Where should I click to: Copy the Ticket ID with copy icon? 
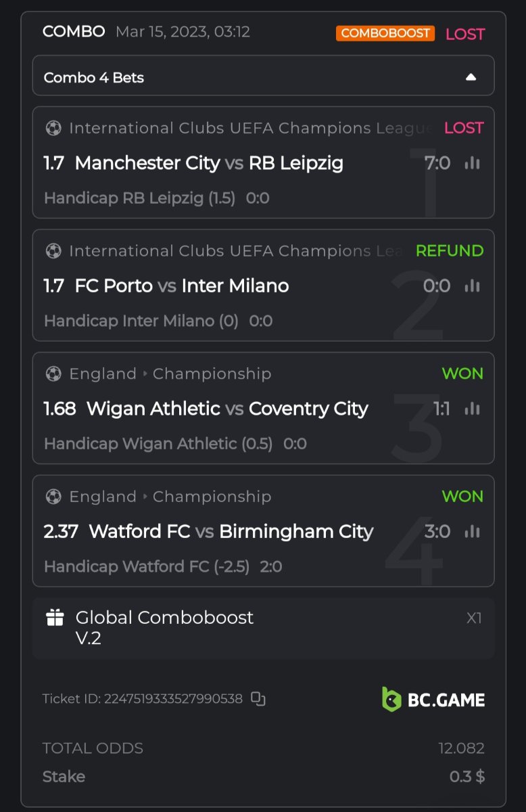(258, 699)
